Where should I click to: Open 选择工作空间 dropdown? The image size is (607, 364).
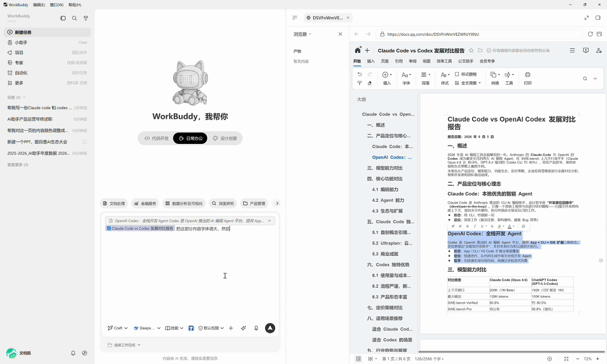[x=124, y=345]
